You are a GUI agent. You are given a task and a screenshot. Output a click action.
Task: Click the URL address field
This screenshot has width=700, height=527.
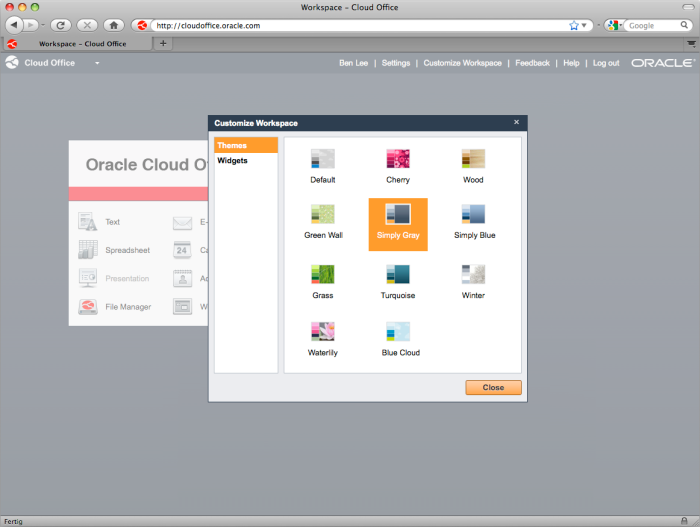point(360,25)
